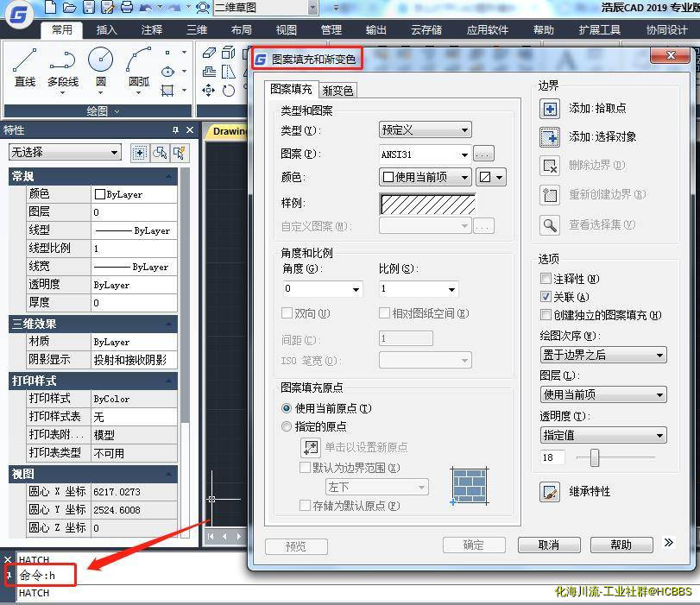The width and height of the screenshot is (700, 605).
Task: Select the Rotate tool circular arrow
Action: point(228,91)
